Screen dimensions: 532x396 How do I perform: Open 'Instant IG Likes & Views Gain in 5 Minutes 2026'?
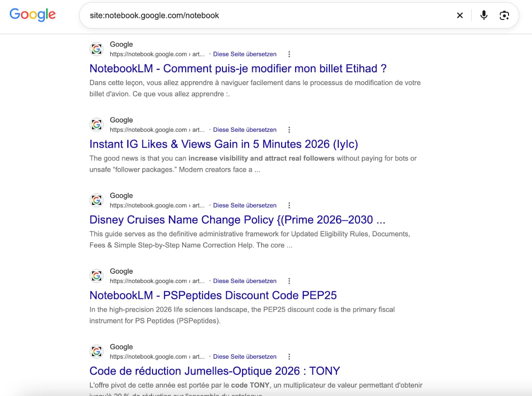[223, 144]
